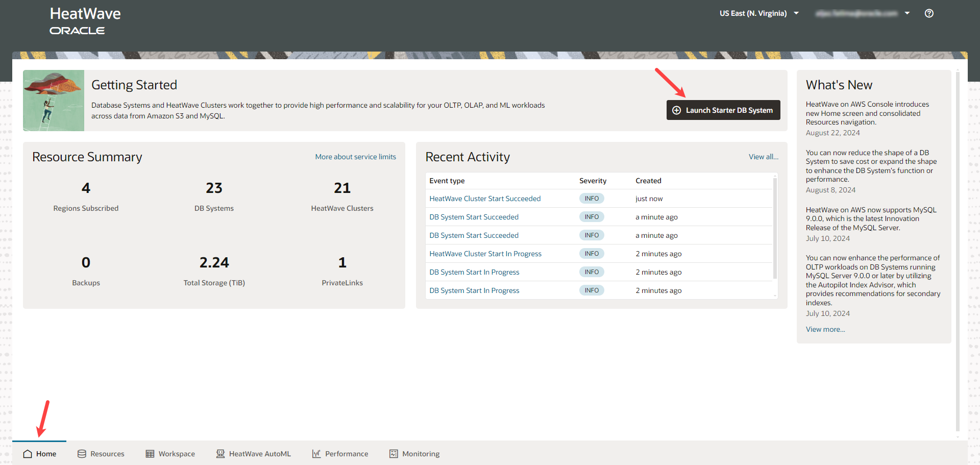Click the August 8, 2024 news date
This screenshot has height=465, width=980.
(x=830, y=190)
